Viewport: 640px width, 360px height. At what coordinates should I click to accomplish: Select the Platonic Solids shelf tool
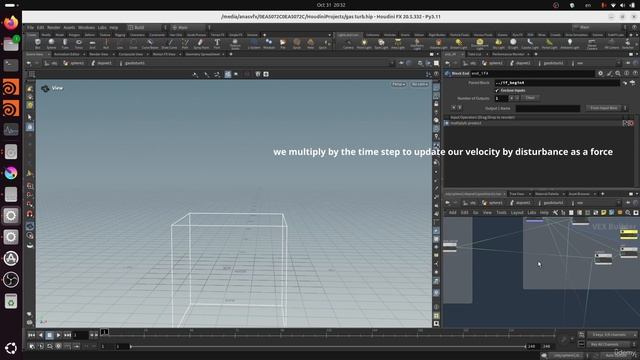tap(235, 44)
